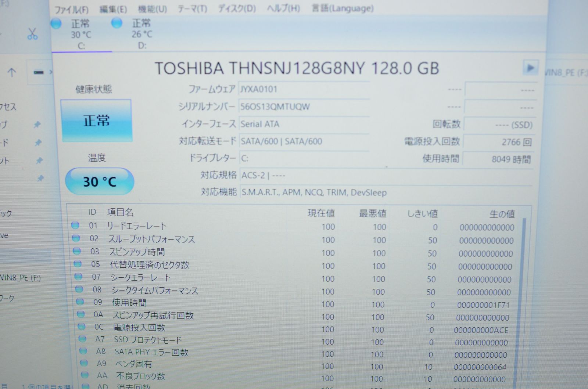Select the 代替処理済のセクタ数 attribute name
588x389 pixels.
point(150,264)
